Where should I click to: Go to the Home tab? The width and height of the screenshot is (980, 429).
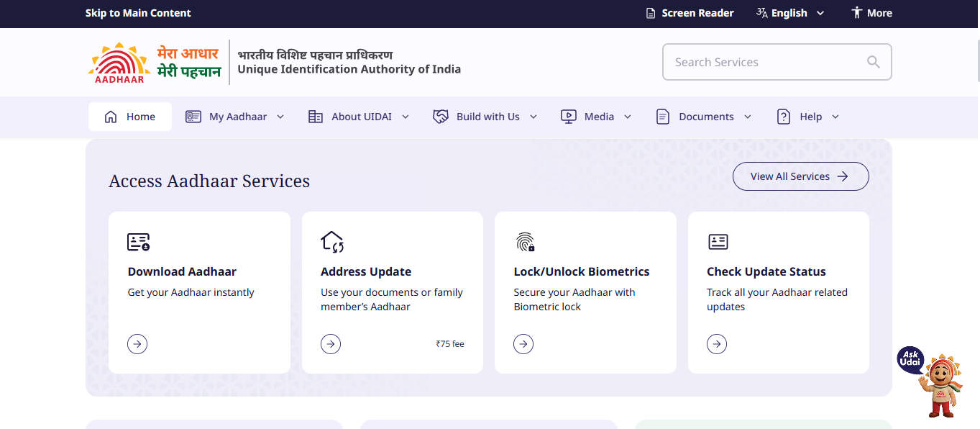pos(130,117)
